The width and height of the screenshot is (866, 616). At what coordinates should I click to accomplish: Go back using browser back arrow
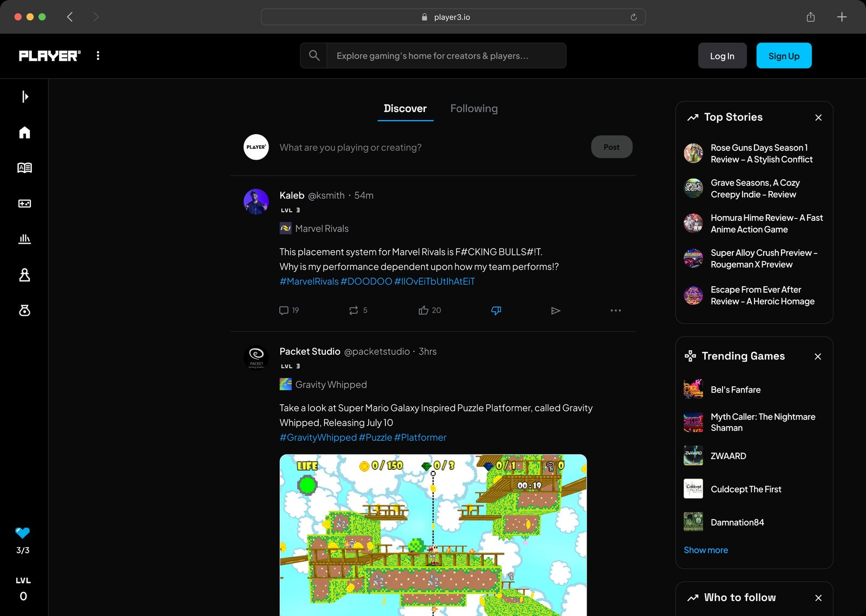pos(70,17)
